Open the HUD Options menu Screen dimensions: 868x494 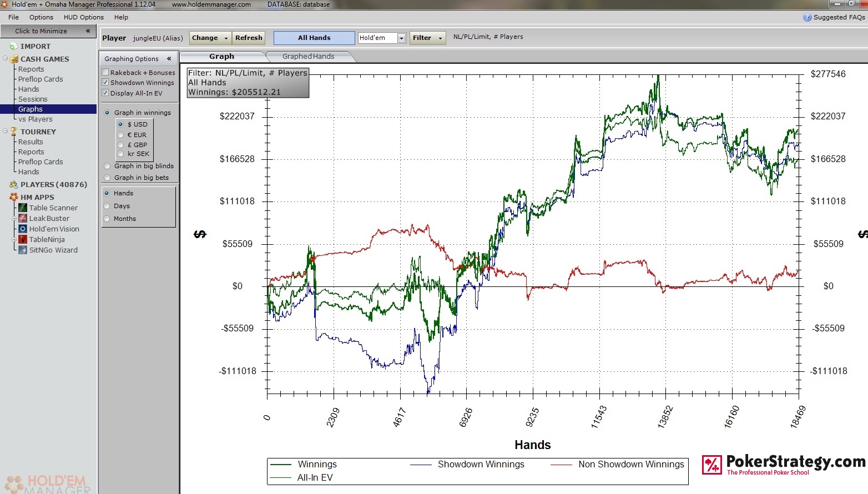83,17
